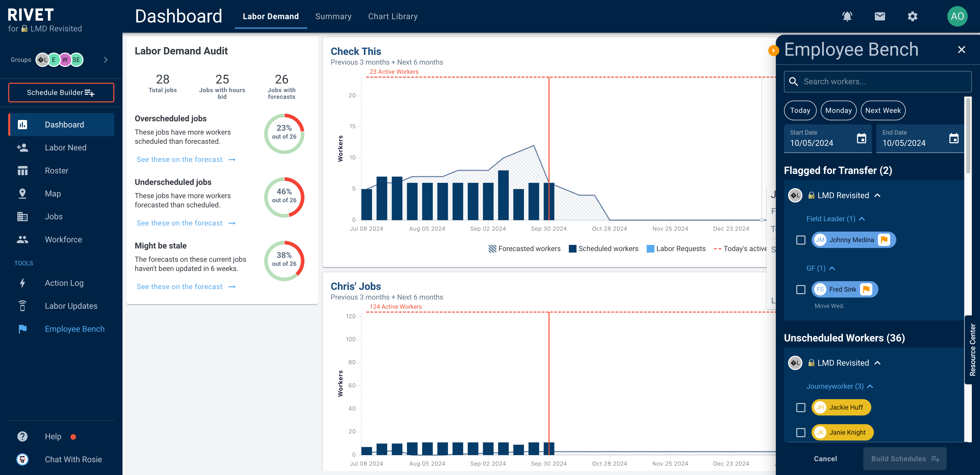The height and width of the screenshot is (475, 980).
Task: Click the Roster table icon
Action: (22, 171)
